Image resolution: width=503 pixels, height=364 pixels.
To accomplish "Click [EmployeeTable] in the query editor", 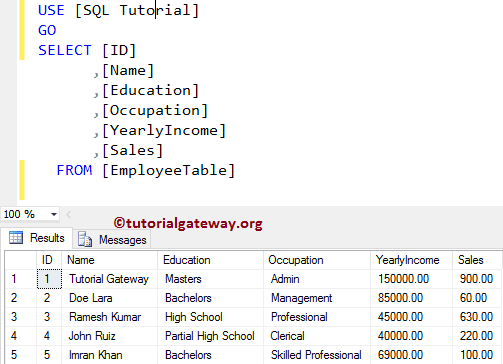I will (x=169, y=170).
